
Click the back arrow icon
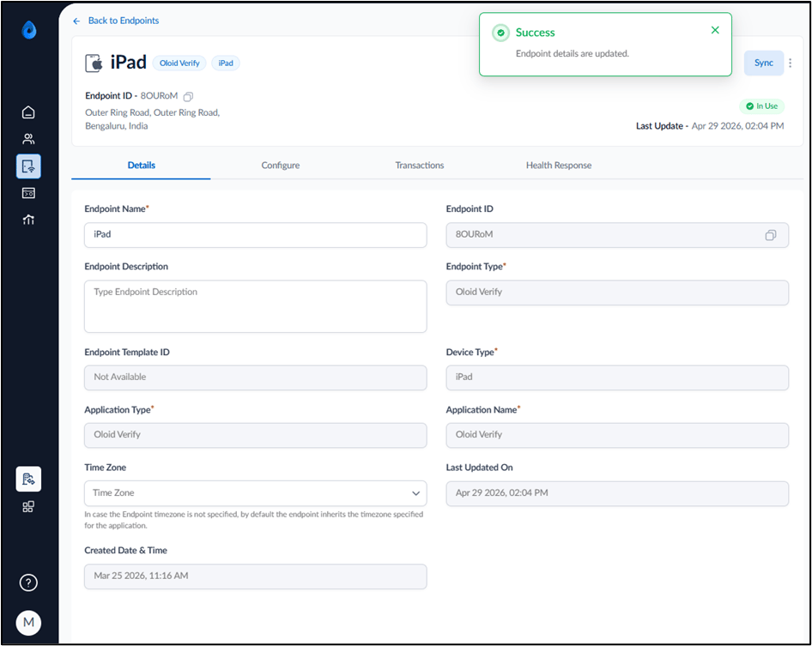click(x=76, y=21)
